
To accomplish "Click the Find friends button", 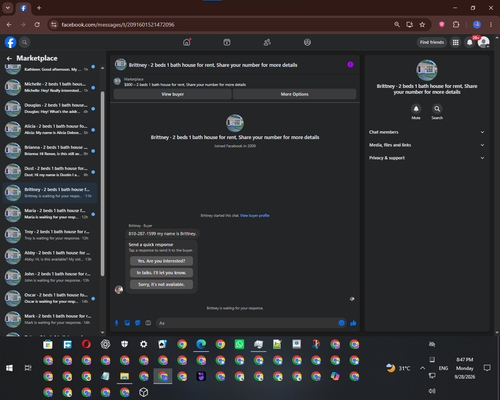I will click(432, 42).
